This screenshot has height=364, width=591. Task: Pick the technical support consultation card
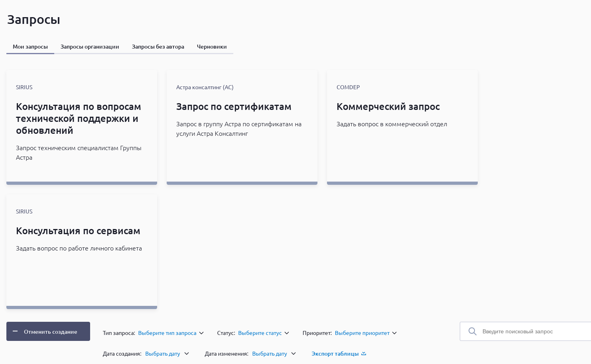(82, 127)
